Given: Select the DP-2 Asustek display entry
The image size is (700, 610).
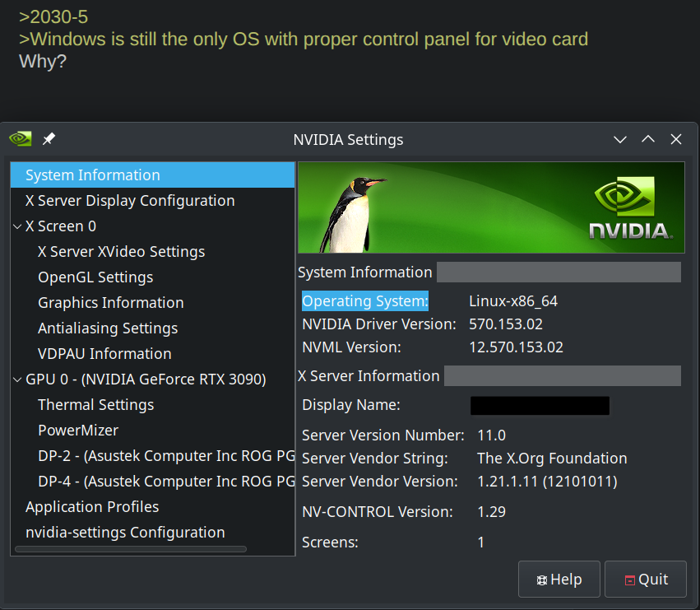Looking at the screenshot, I should (166, 455).
